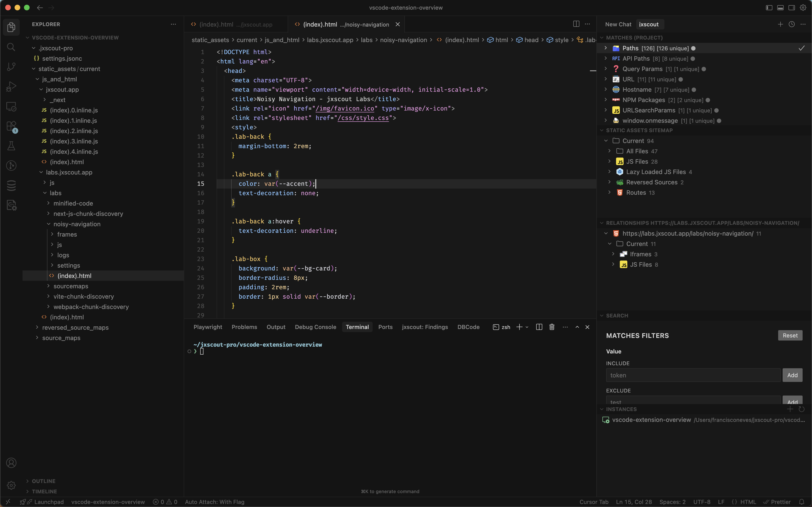
Task: Expand the Iframes node
Action: tap(613, 254)
